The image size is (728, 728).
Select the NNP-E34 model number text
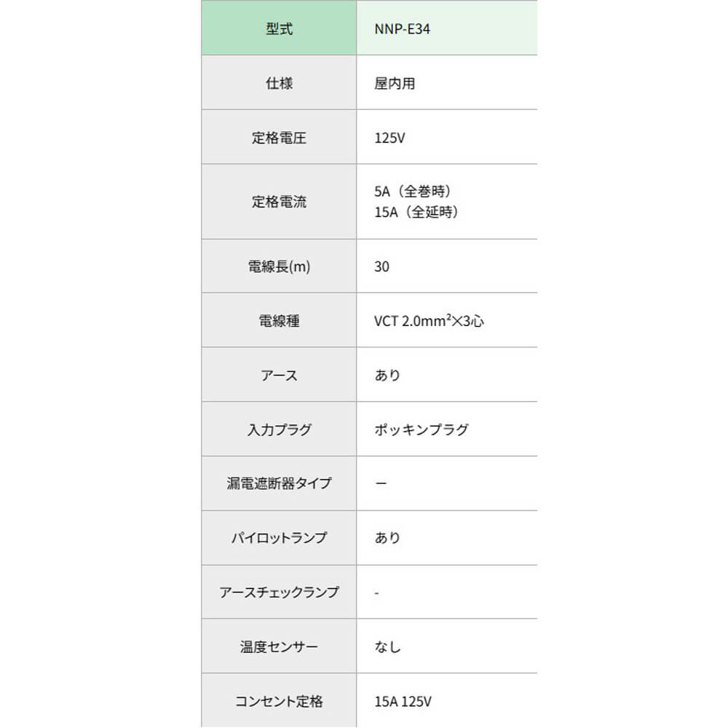tap(397, 30)
